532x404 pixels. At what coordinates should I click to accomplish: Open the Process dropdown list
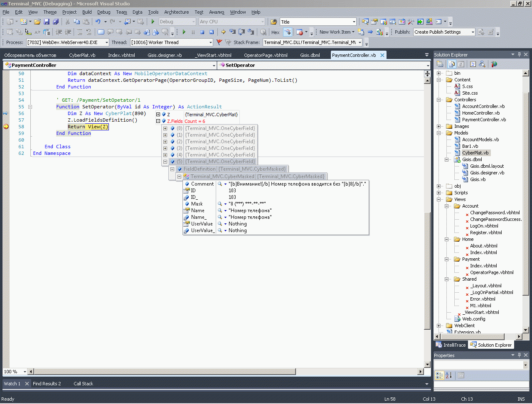click(x=107, y=42)
